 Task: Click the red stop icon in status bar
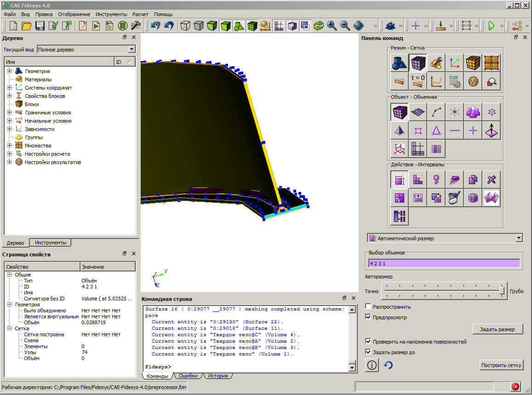[515, 387]
